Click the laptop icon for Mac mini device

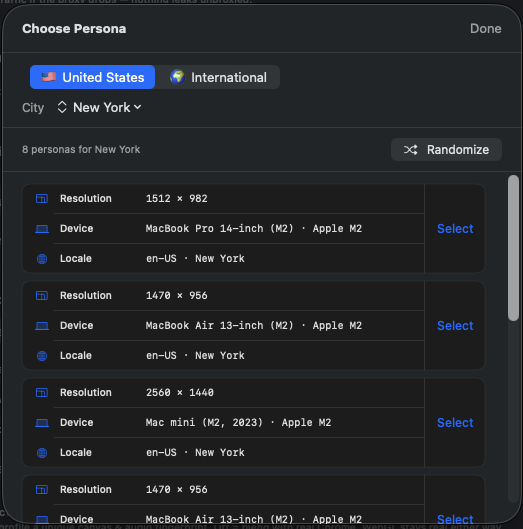[x=42, y=423]
